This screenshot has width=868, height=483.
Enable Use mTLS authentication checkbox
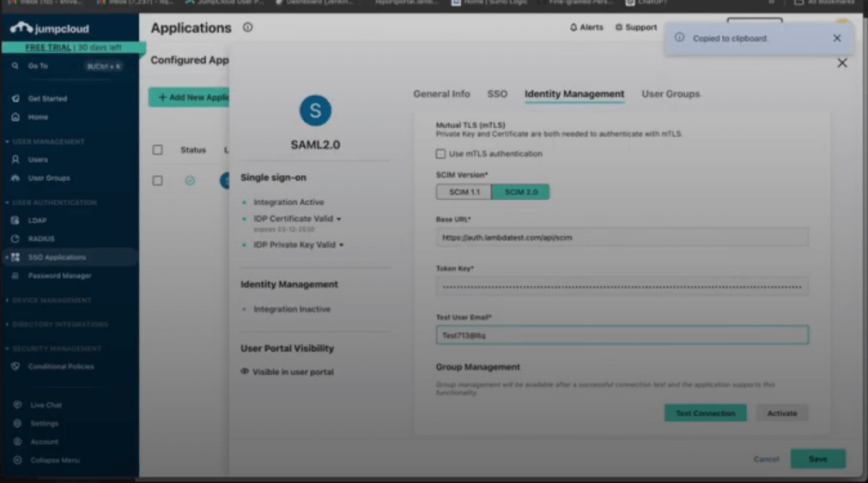coord(440,154)
